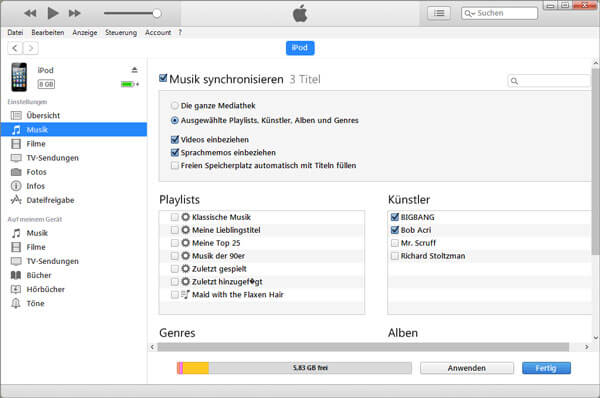The width and height of the screenshot is (600, 398).
Task: Open the Account menu
Action: (158, 33)
